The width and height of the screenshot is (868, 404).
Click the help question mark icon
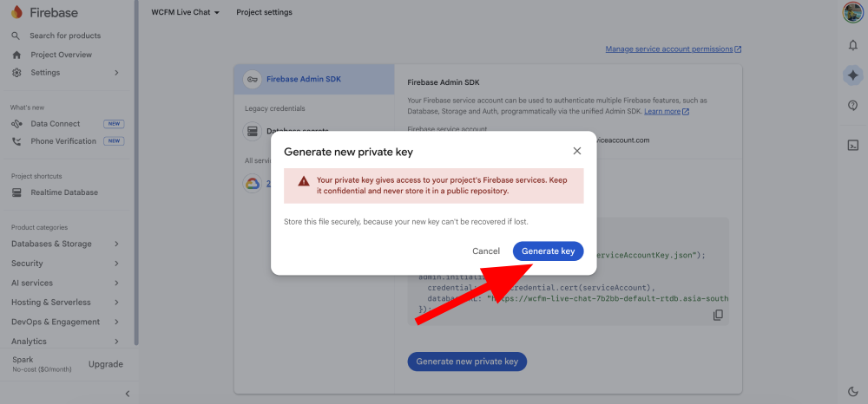[852, 106]
